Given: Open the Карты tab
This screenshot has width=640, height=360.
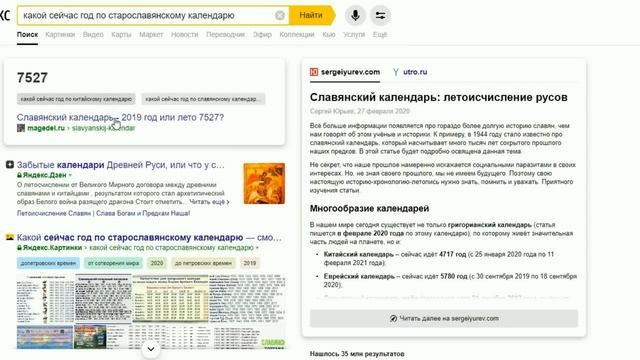Looking at the screenshot, I should click(x=121, y=35).
